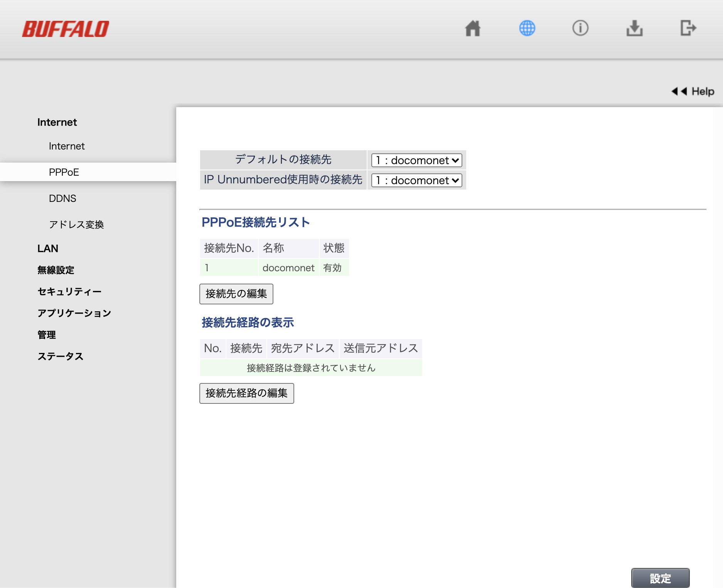Click the blue globe internet icon
The height and width of the screenshot is (588, 723).
[527, 28]
